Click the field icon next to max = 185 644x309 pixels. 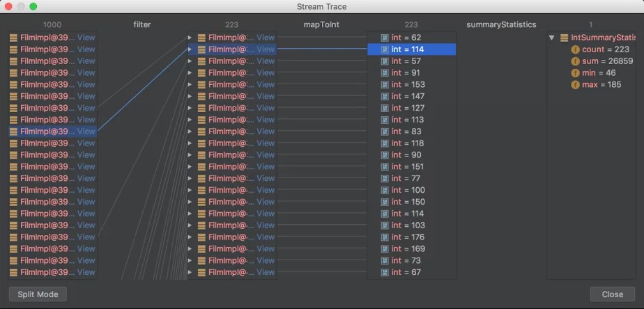[x=575, y=84]
